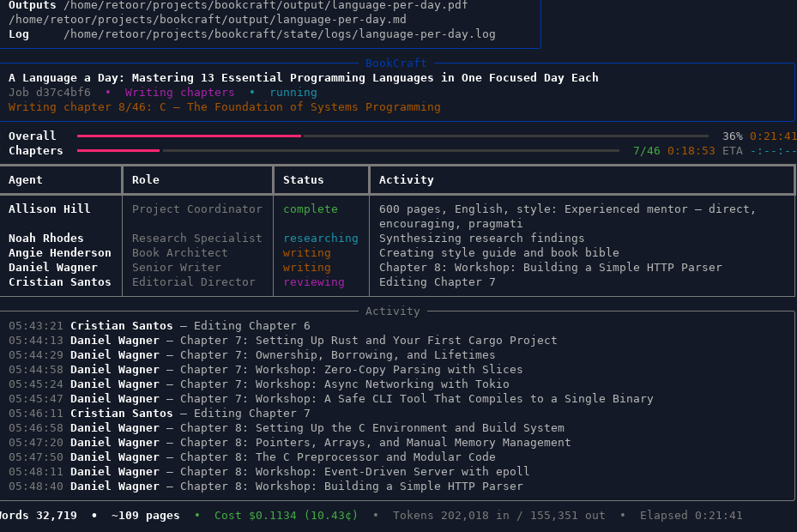The image size is (797, 532).
Task: Click the 'Editorial Director' role
Action: click(193, 282)
